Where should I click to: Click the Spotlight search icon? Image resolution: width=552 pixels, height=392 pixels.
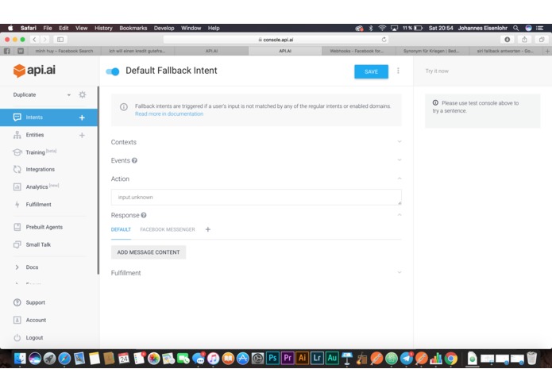[515, 28]
